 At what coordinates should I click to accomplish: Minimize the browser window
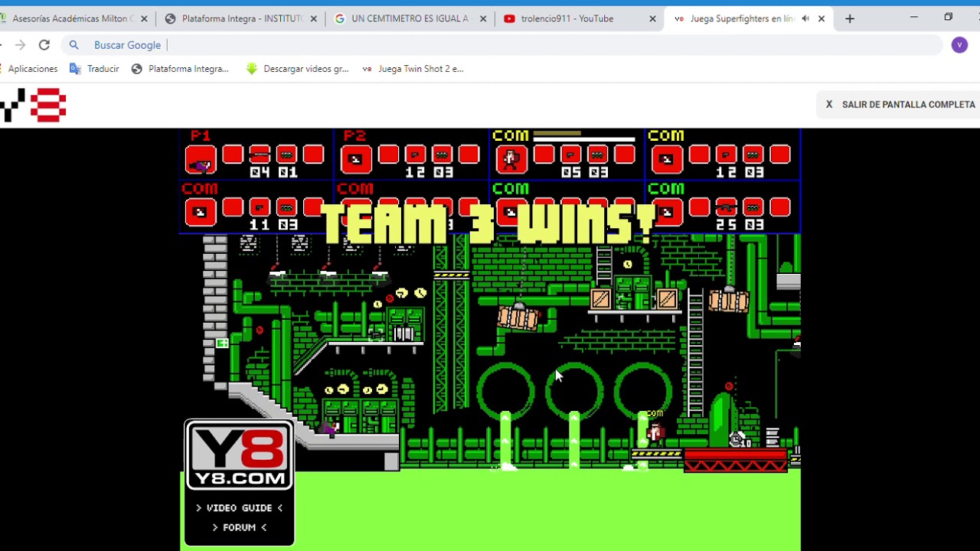point(913,17)
